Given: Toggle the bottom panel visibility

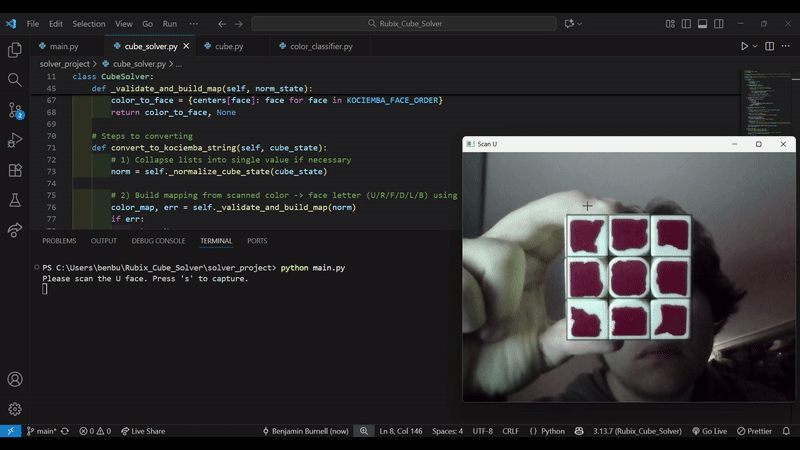Looking at the screenshot, I should [x=703, y=23].
